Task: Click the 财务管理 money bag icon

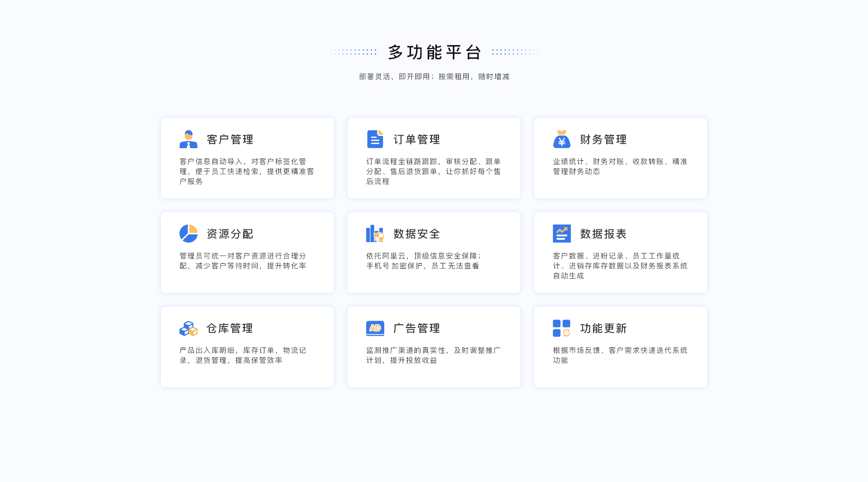Action: [x=562, y=139]
